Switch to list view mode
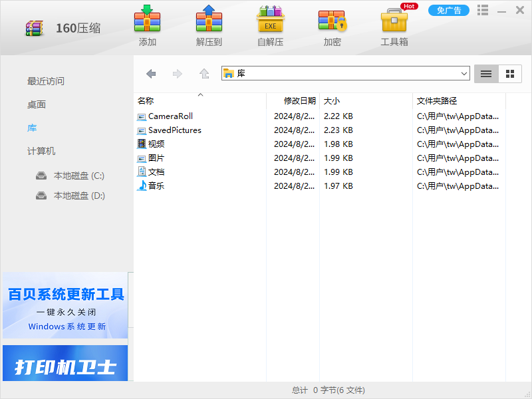 486,74
